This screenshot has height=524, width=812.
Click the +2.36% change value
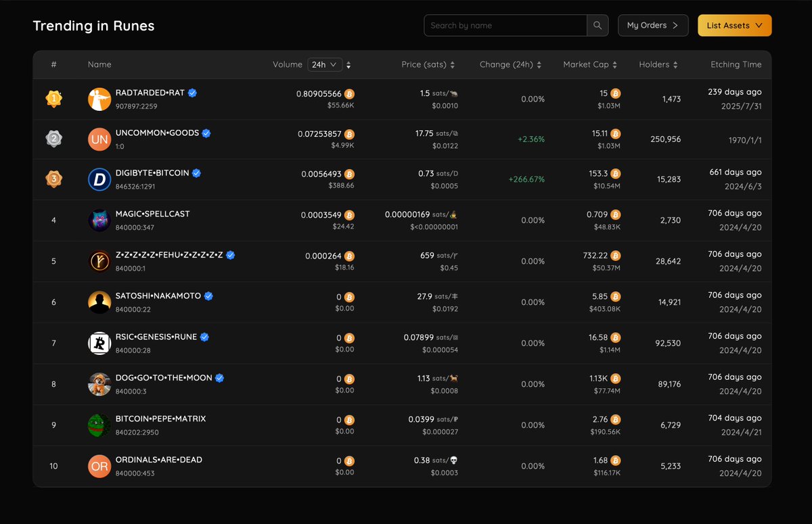tap(531, 139)
